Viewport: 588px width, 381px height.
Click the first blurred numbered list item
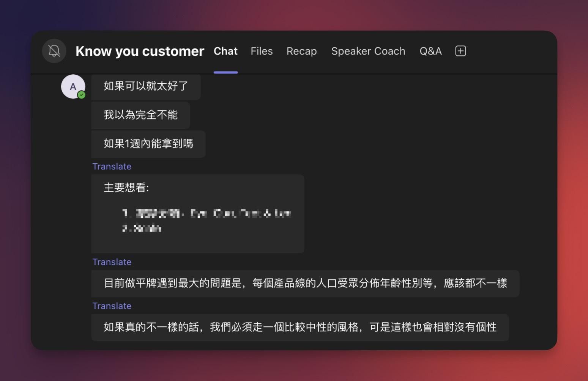tap(207, 213)
